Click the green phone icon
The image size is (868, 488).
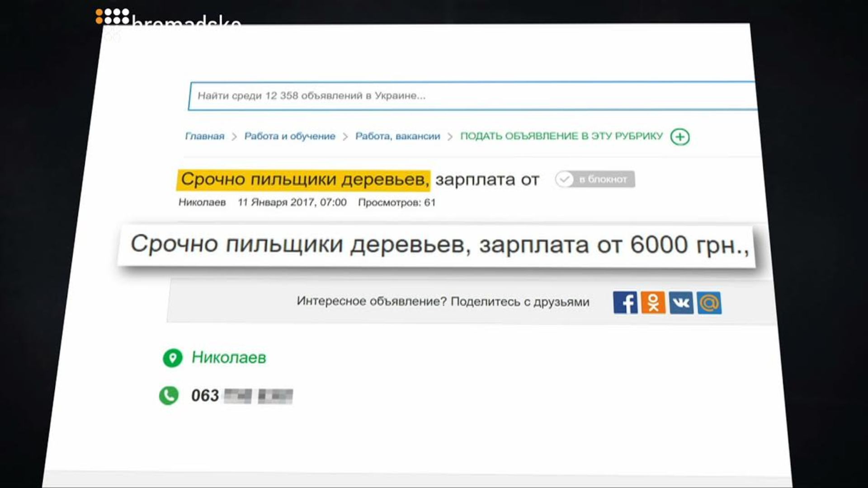[x=169, y=395]
